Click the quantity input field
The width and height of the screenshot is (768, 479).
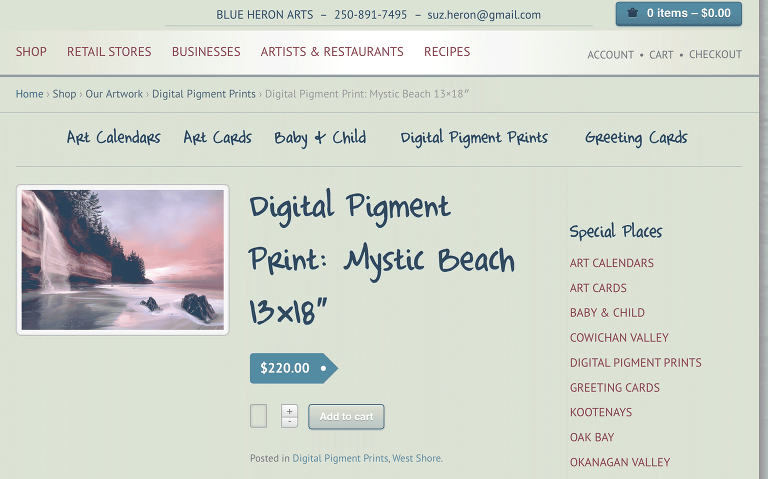click(x=259, y=416)
